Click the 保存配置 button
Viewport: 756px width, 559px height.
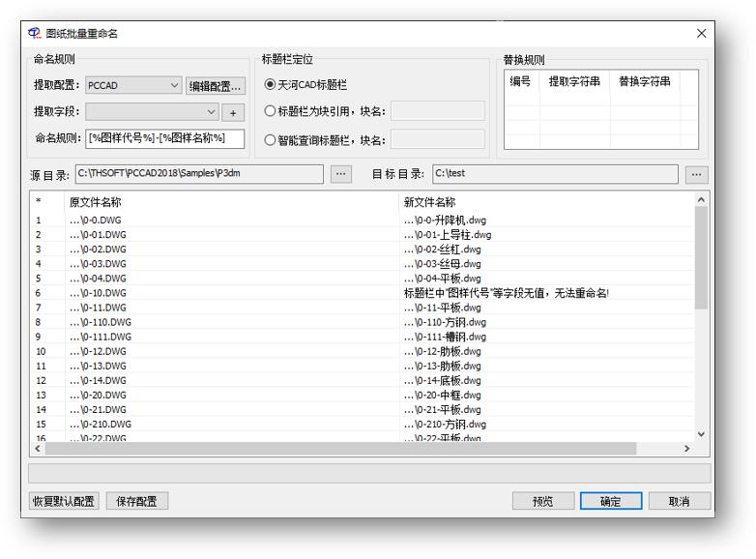(x=137, y=501)
